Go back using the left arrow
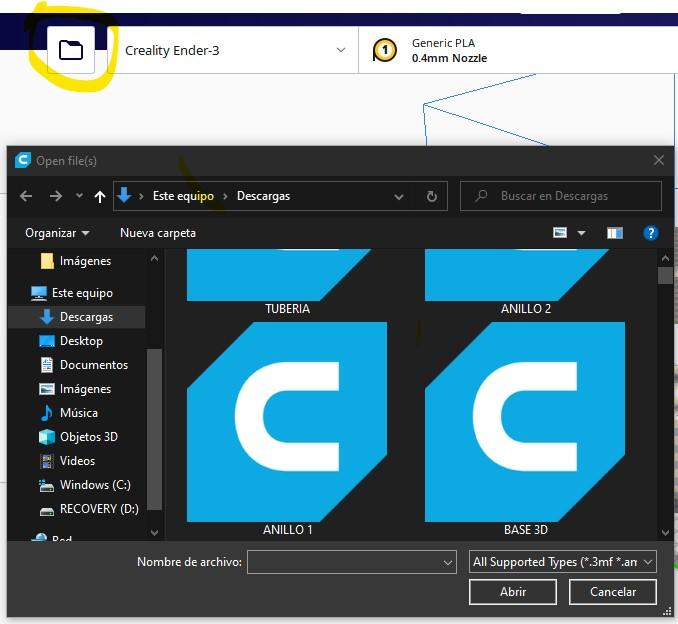Viewport: 678px width, 624px height. tap(26, 196)
